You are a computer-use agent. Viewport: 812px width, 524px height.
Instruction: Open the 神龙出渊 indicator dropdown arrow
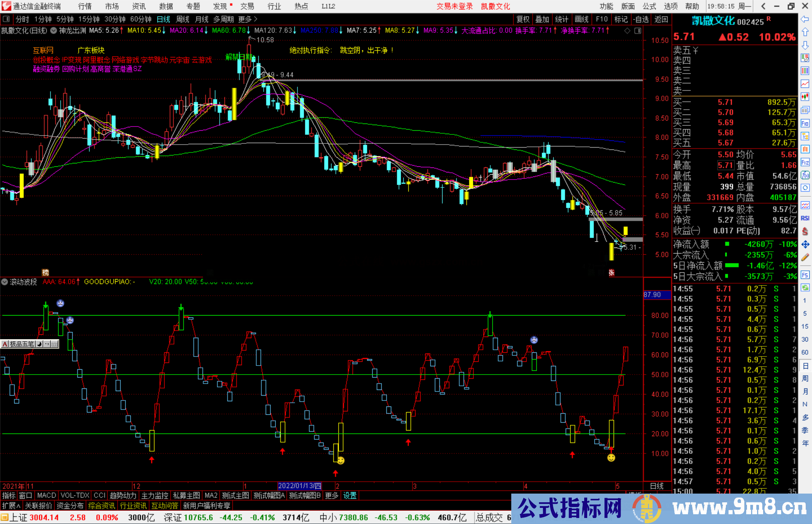pyautogui.click(x=54, y=30)
